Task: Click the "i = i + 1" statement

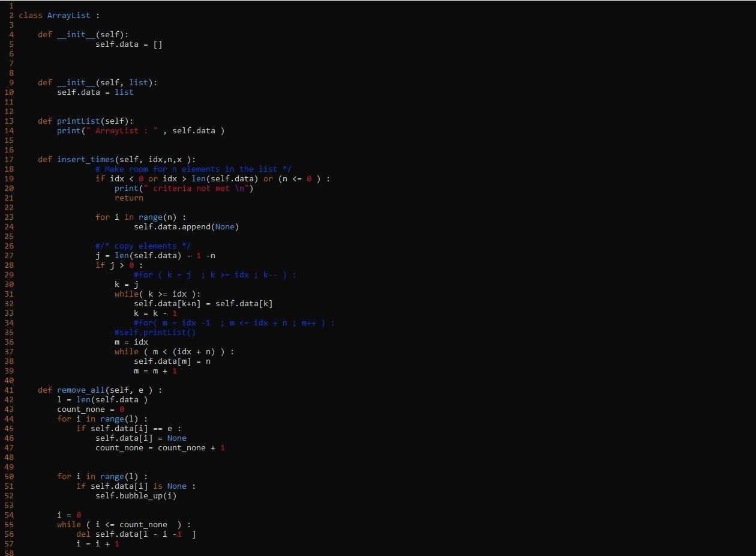Action: [98, 544]
